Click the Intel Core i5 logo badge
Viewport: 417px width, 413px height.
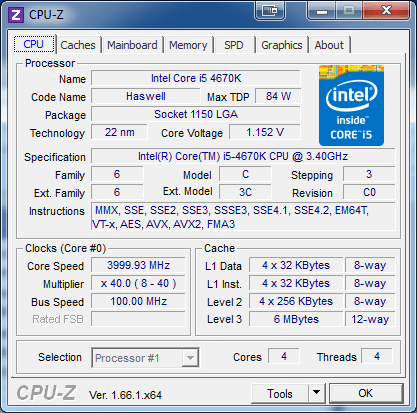(x=351, y=106)
